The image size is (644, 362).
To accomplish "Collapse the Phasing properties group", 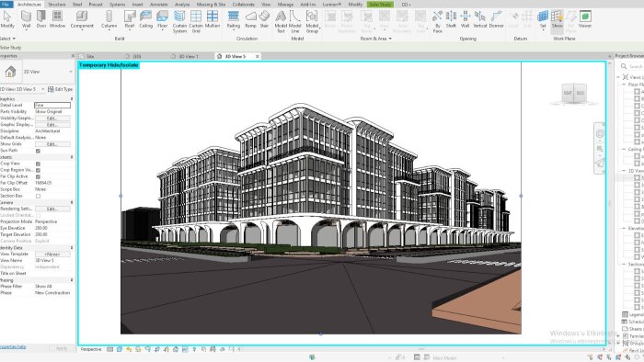I will (72, 280).
